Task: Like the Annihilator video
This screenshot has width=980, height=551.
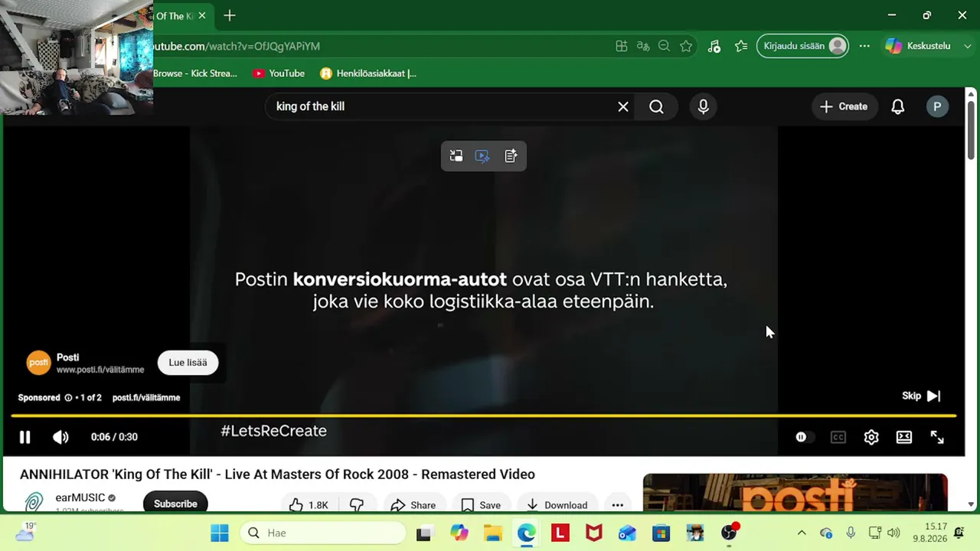Action: point(308,505)
